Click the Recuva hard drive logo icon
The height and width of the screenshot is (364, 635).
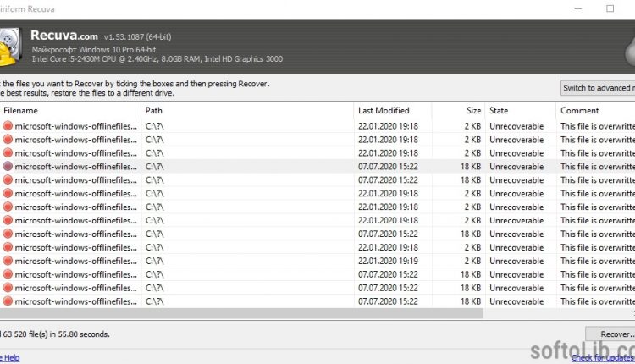(10, 47)
